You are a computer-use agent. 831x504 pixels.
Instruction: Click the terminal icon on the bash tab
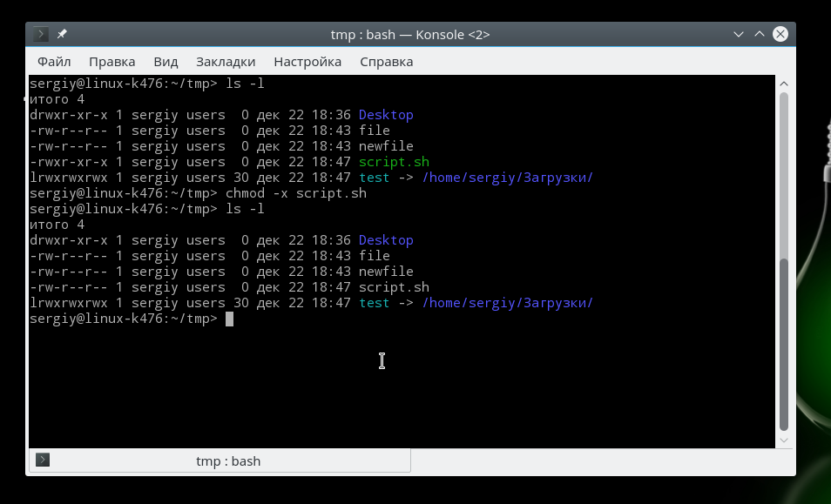pyautogui.click(x=43, y=460)
